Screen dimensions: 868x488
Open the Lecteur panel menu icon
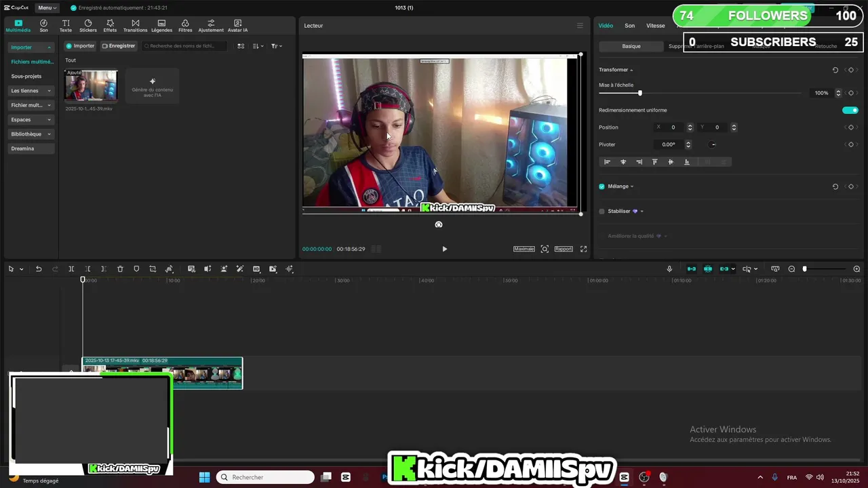pos(580,26)
